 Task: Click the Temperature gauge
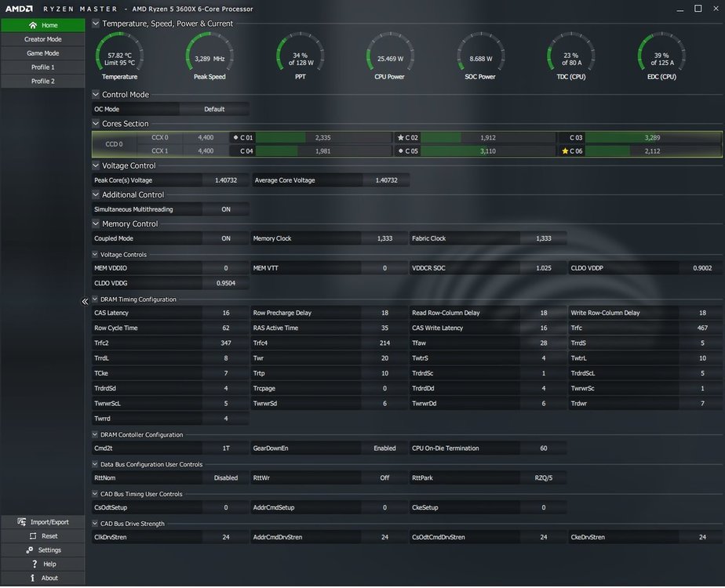tap(119, 56)
